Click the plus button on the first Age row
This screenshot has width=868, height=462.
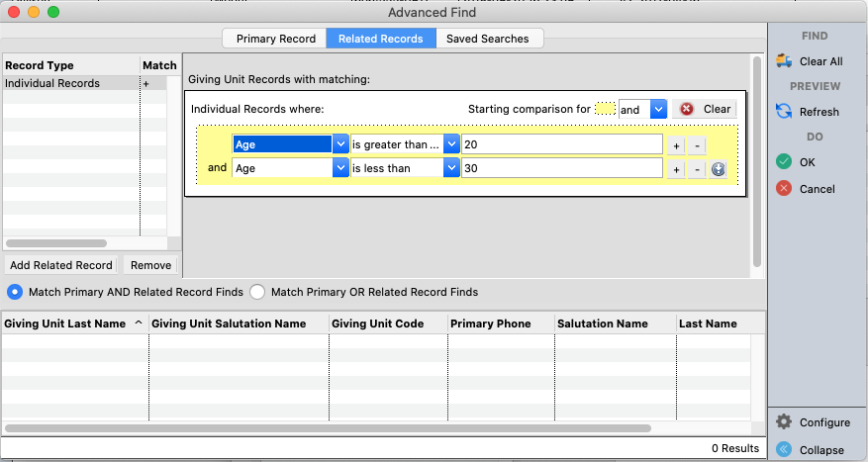pos(677,144)
